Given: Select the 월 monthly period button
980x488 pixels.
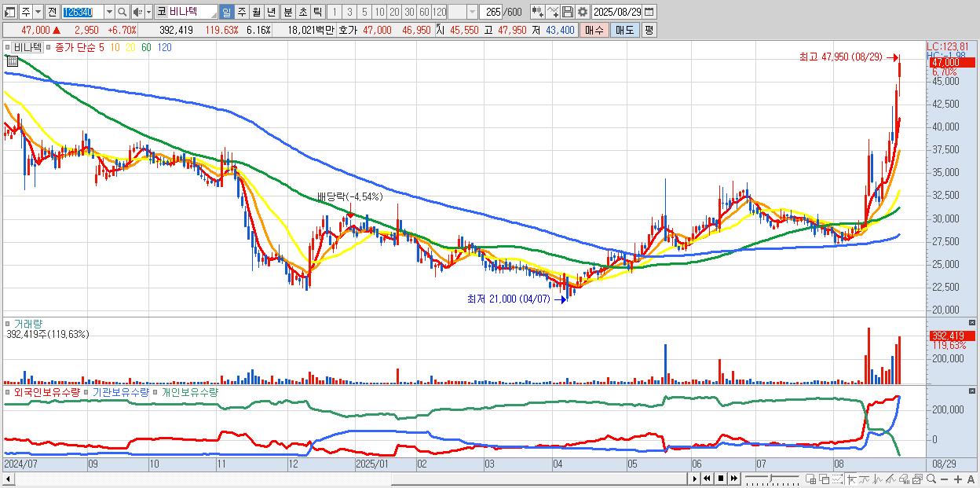Looking at the screenshot, I should click(256, 12).
